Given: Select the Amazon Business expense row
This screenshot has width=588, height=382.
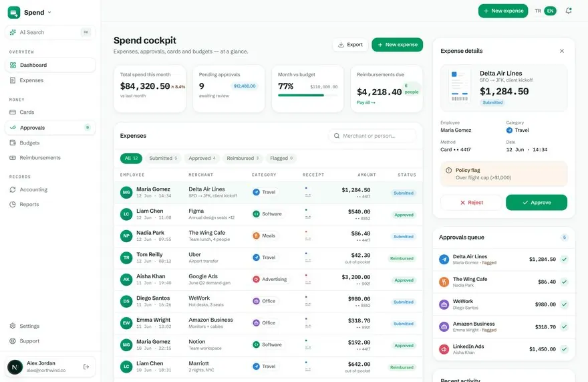Looking at the screenshot, I should tap(268, 323).
